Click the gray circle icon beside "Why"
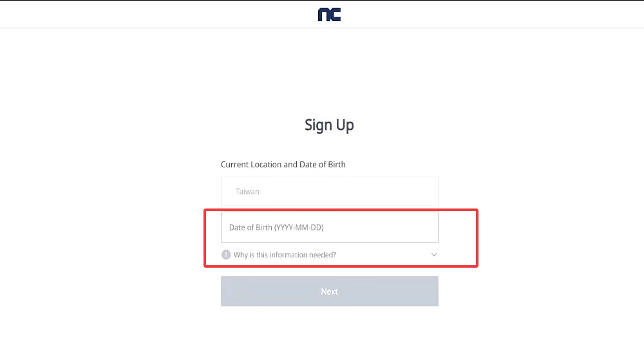The width and height of the screenshot is (644, 343). click(x=226, y=255)
